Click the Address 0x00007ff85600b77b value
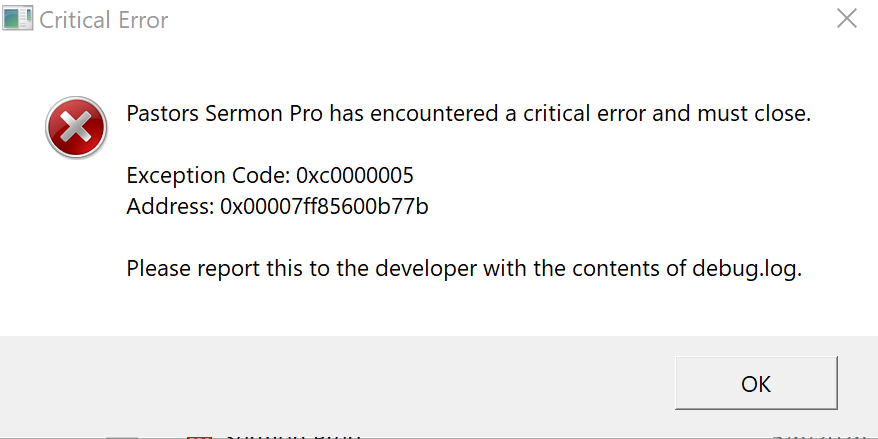Image resolution: width=878 pixels, height=439 pixels. [x=324, y=207]
